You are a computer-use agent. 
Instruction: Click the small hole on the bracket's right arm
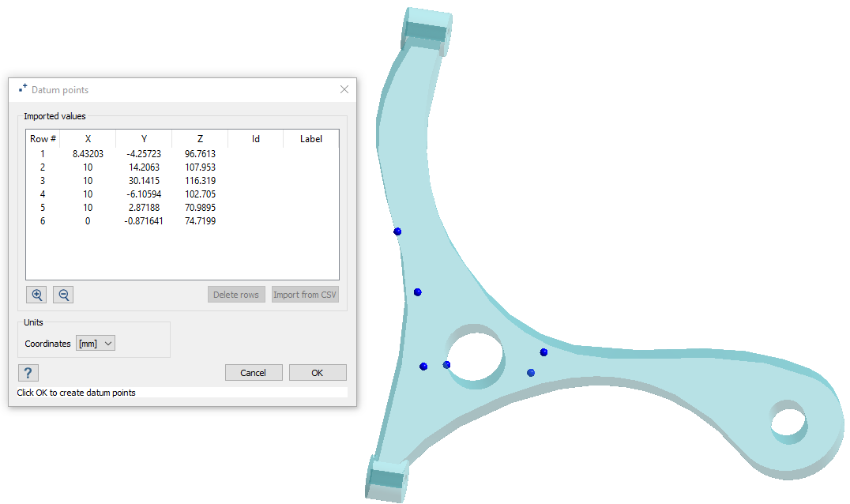788,422
